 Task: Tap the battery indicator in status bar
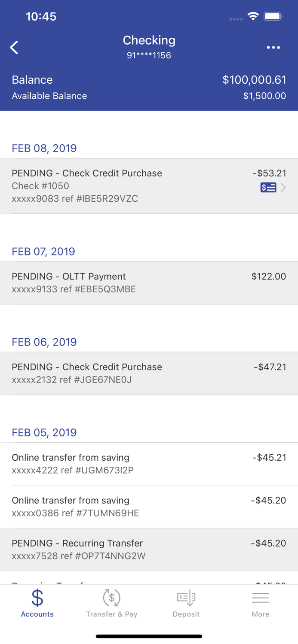[x=273, y=16]
